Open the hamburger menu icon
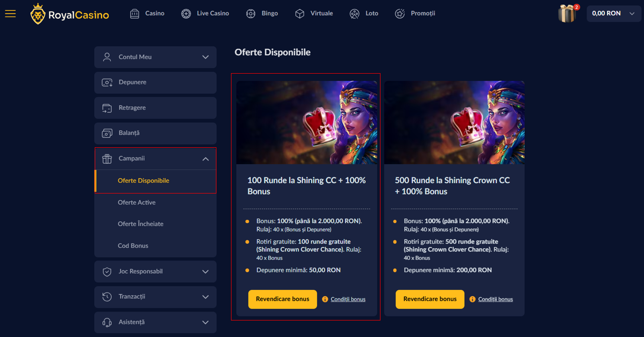Image resolution: width=644 pixels, height=337 pixels. (10, 14)
